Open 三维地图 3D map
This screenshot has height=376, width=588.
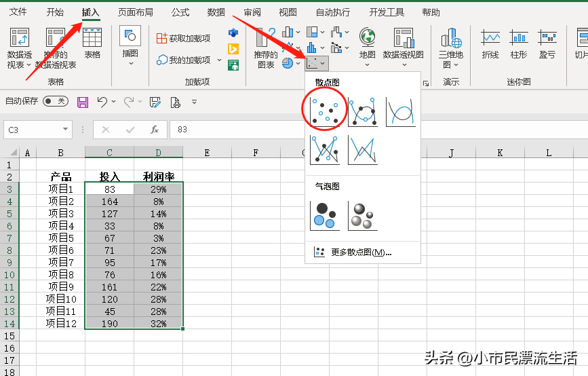pos(451,48)
